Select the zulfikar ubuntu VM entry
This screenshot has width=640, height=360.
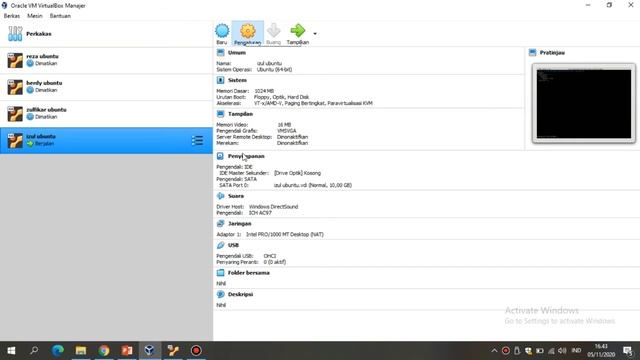(x=106, y=114)
